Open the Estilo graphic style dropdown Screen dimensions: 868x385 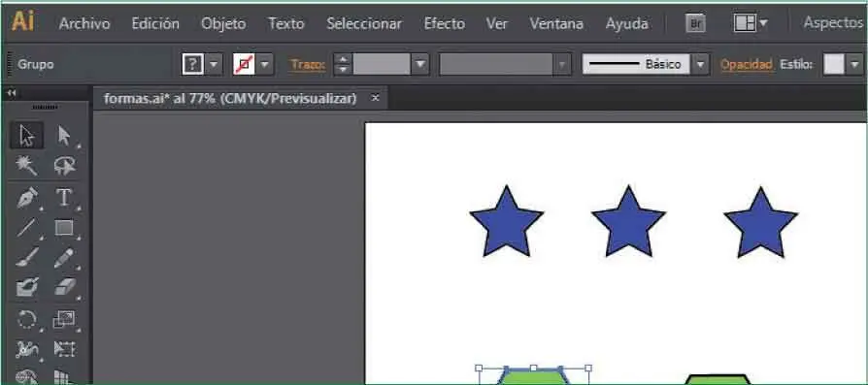854,64
